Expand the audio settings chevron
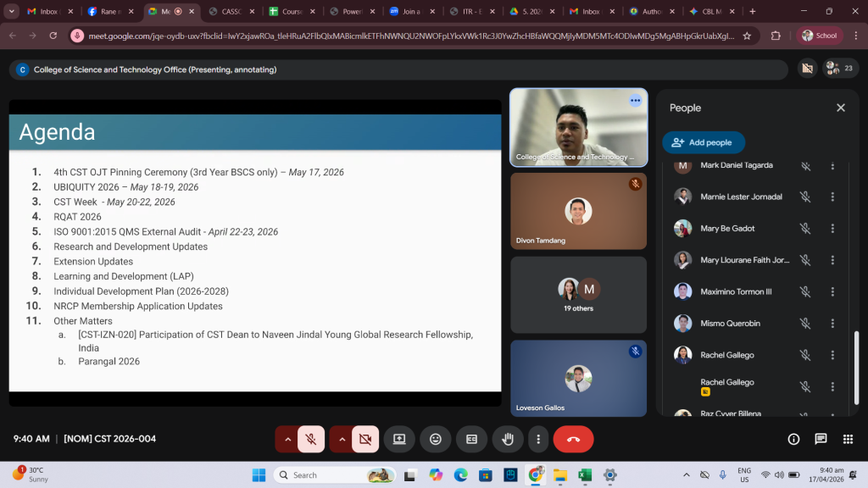 pos(288,439)
